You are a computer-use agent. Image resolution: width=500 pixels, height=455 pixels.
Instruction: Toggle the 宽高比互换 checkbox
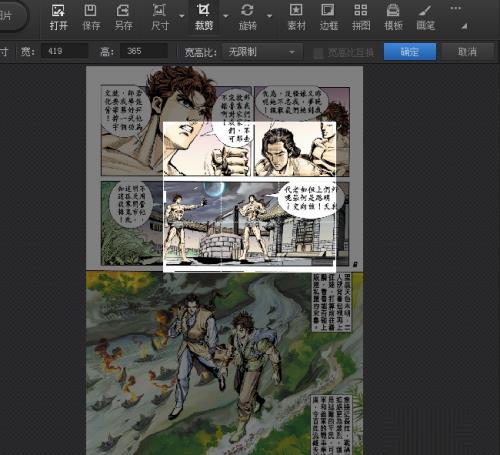coord(318,53)
